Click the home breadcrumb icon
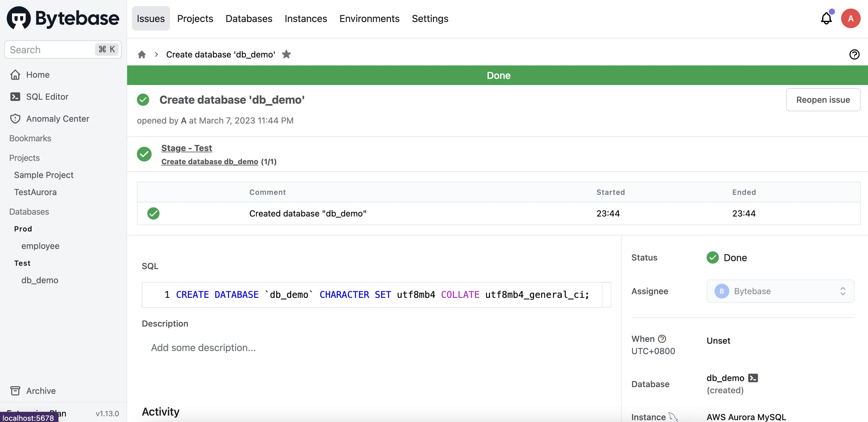The width and height of the screenshot is (868, 422). (142, 54)
